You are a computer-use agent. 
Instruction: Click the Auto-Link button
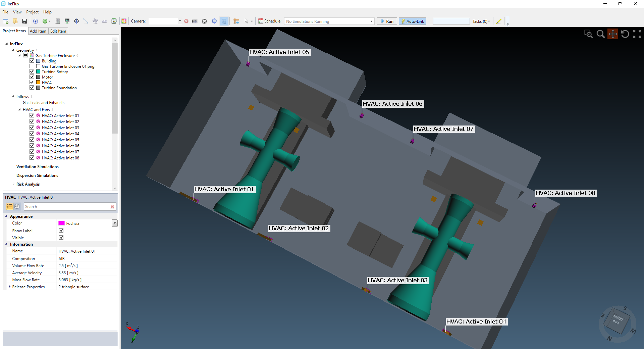point(412,21)
